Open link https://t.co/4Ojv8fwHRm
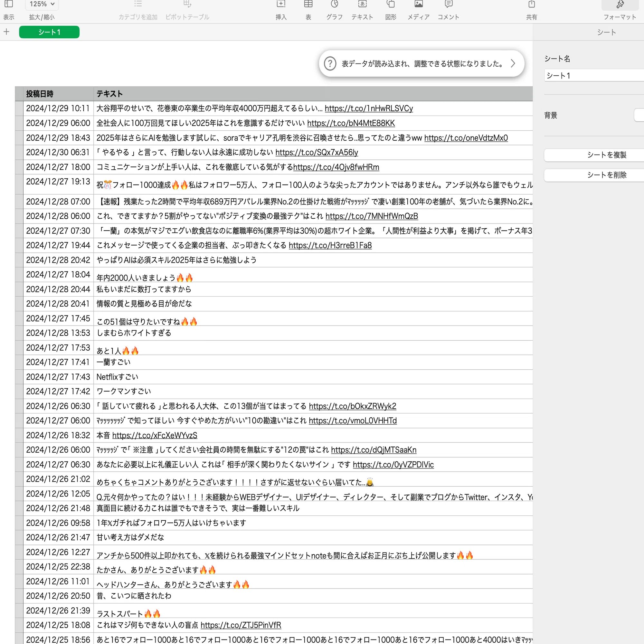 point(336,167)
